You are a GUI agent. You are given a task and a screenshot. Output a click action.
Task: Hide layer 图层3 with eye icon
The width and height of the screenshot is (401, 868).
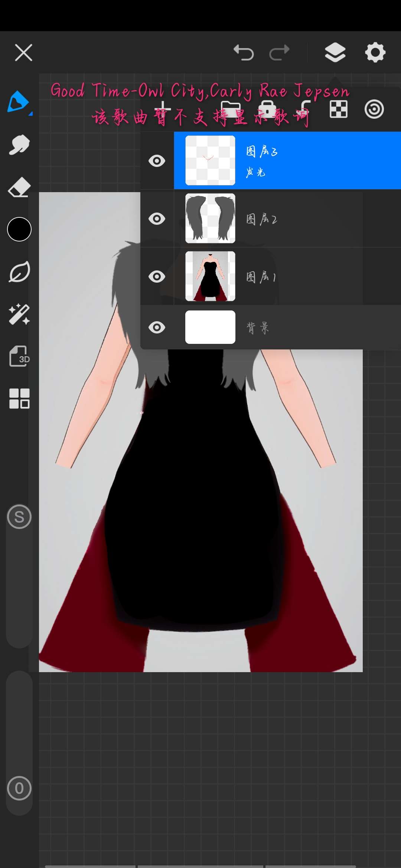pos(157,161)
